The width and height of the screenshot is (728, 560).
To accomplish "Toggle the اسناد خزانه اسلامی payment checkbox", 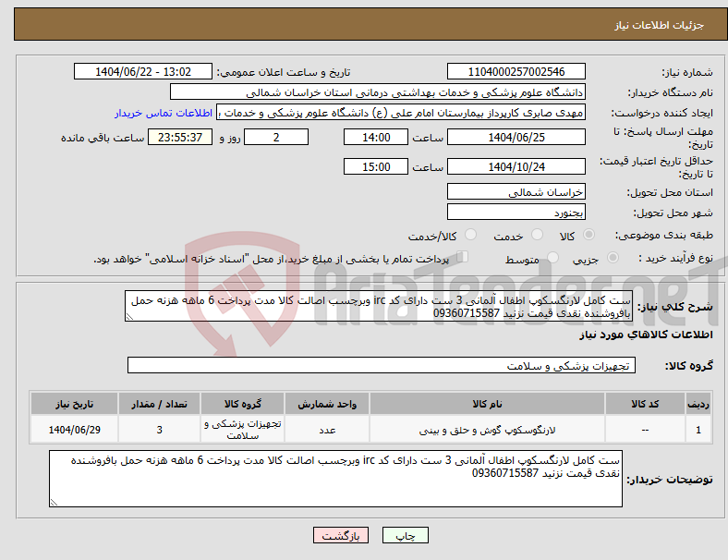I will pos(463,256).
